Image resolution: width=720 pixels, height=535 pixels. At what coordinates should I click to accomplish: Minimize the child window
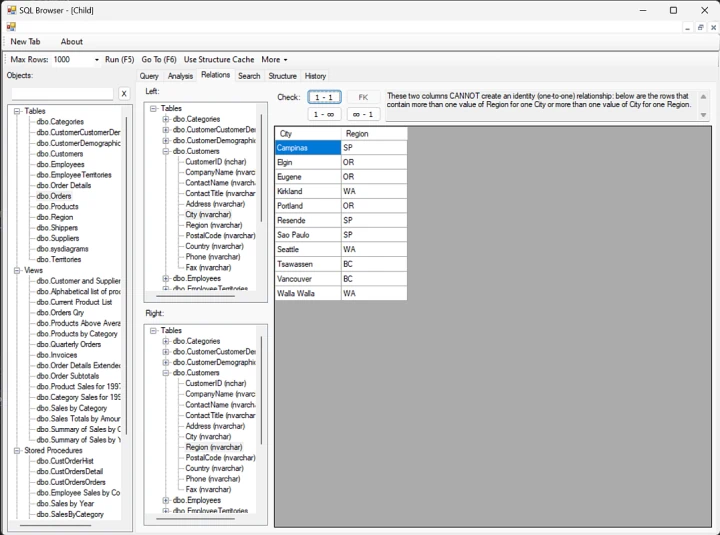pos(687,28)
